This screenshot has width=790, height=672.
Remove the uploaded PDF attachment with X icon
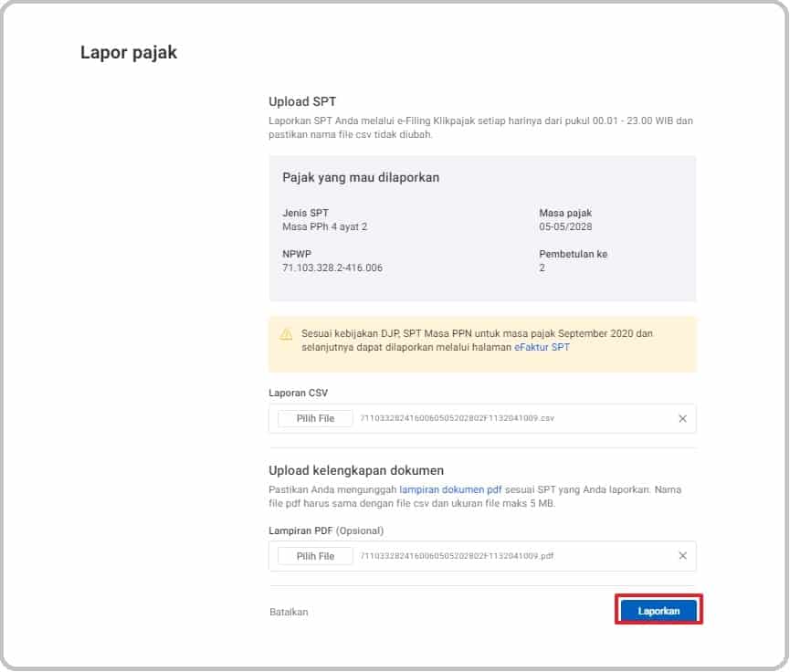682,556
